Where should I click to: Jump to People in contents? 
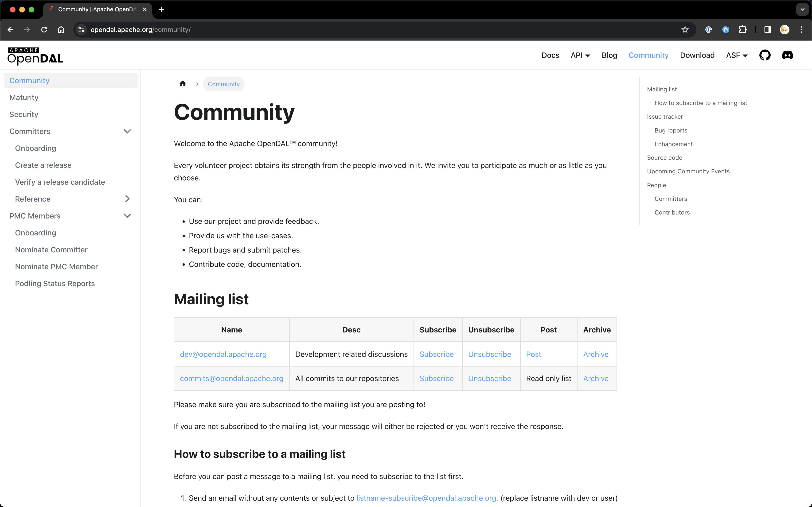pos(656,185)
